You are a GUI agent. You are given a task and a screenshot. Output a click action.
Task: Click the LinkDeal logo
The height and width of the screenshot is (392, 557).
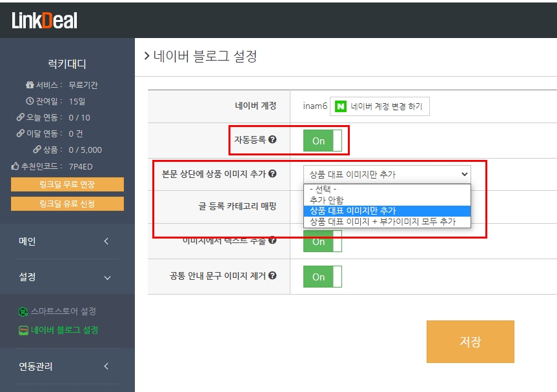[x=45, y=20]
